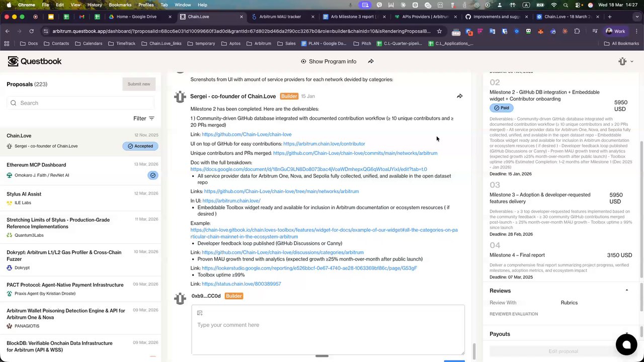Go back in browser history
Screen dimensions: 644x362
8,31
